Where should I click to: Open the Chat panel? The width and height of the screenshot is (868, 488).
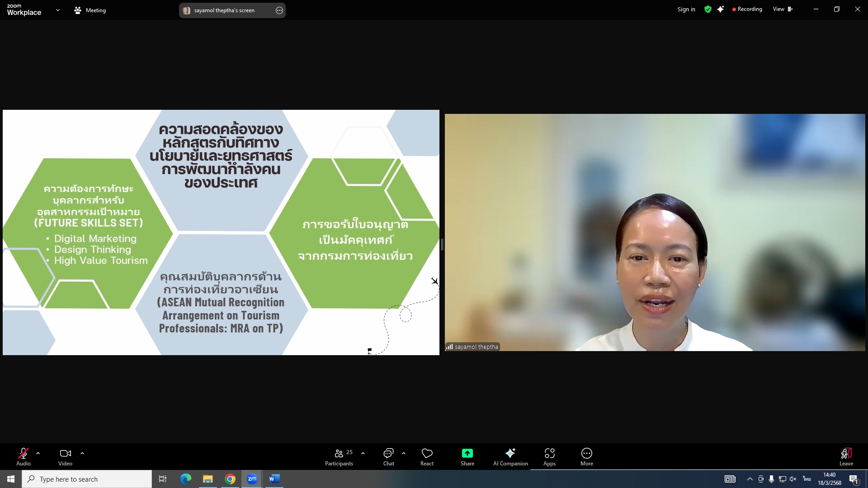(x=388, y=456)
